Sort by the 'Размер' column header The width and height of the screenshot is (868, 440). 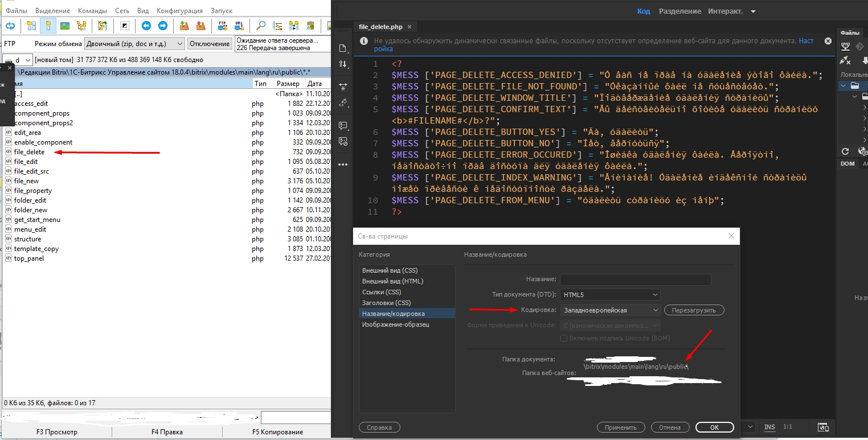pyautogui.click(x=288, y=84)
